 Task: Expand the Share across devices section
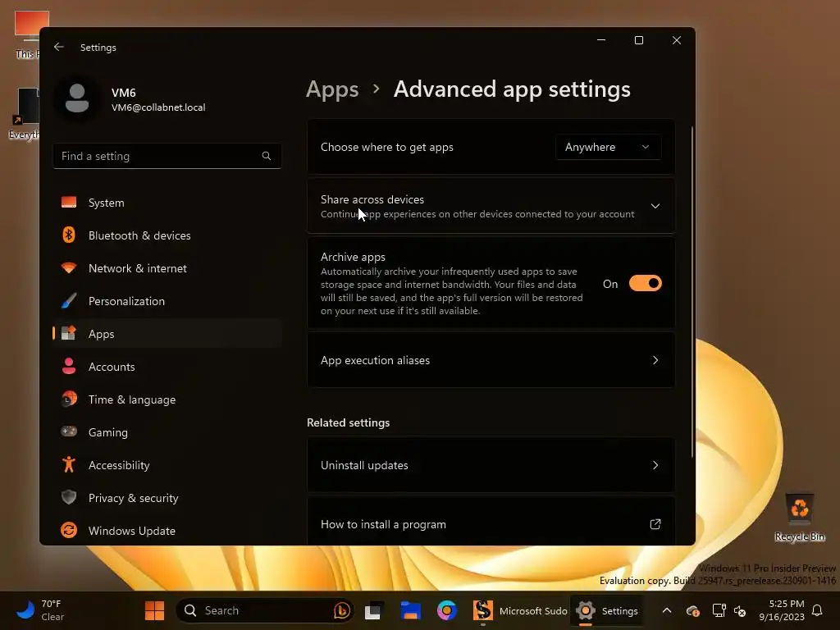[x=491, y=206]
